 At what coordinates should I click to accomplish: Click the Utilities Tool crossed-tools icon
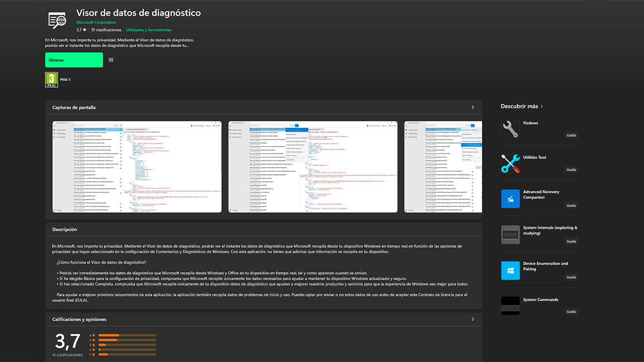(510, 164)
